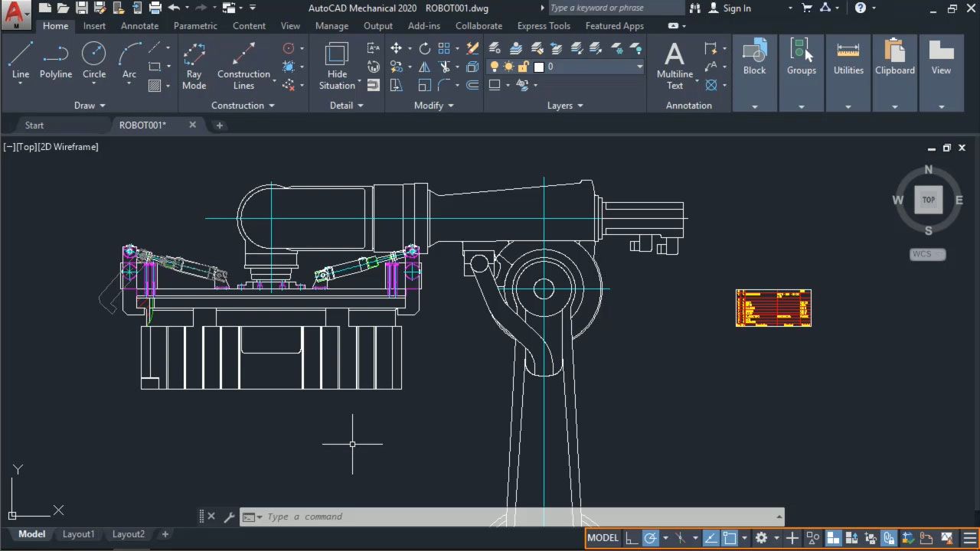Image resolution: width=980 pixels, height=551 pixels.
Task: Choose the Construction Lines tool
Action: click(x=243, y=66)
